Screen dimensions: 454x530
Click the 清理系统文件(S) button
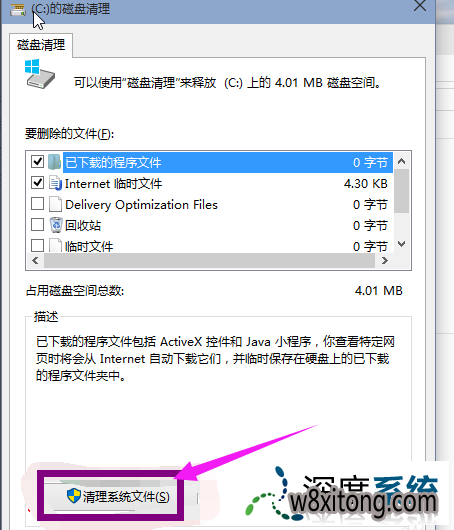(x=111, y=496)
